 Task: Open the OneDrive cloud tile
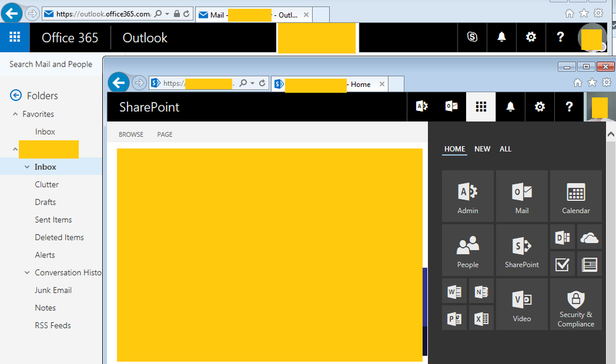[589, 237]
